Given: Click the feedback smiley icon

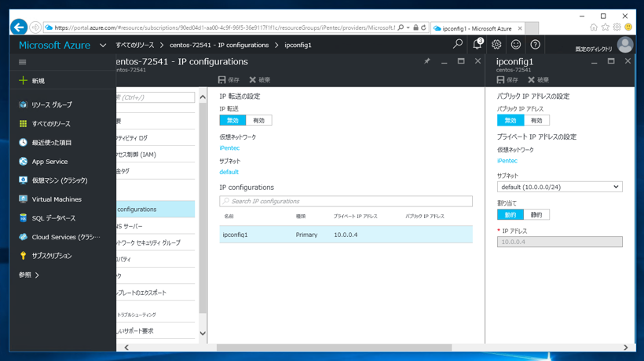Looking at the screenshot, I should pyautogui.click(x=516, y=44).
